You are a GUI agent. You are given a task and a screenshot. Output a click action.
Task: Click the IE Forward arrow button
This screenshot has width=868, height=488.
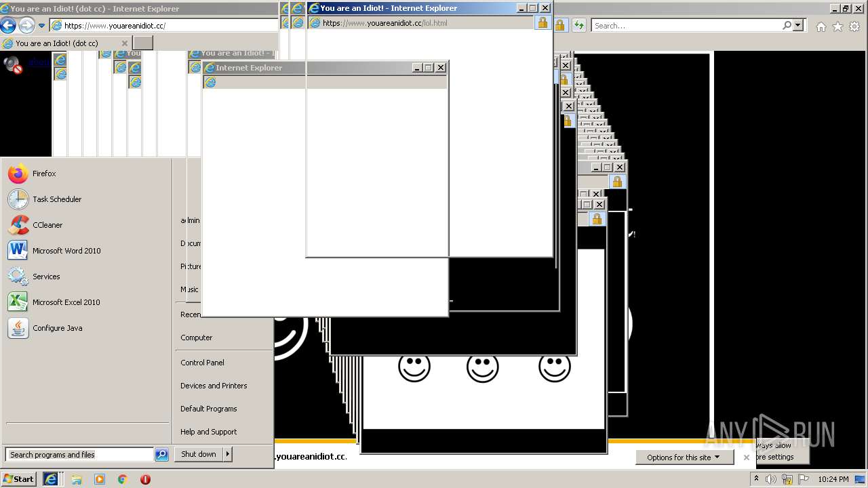[x=26, y=26]
